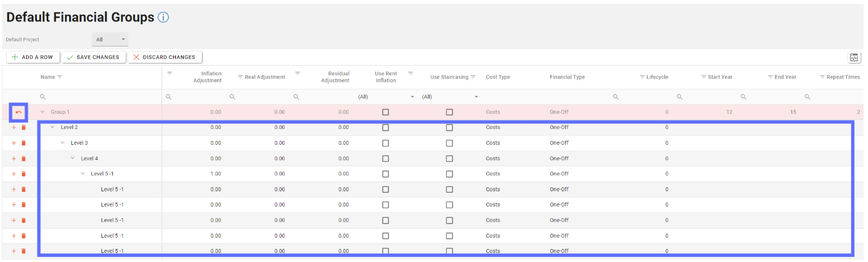The width and height of the screenshot is (868, 262).
Task: Click the trash icon on Level 4 row
Action: 24,158
